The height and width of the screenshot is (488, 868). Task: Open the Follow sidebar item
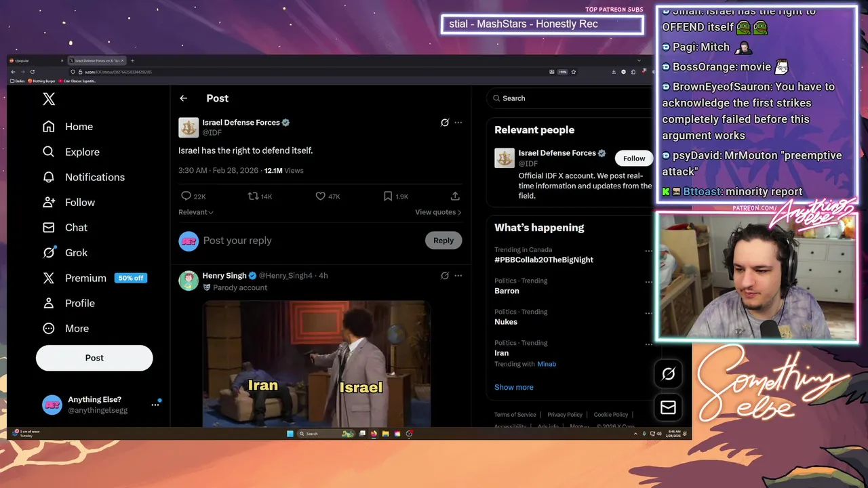click(x=68, y=202)
